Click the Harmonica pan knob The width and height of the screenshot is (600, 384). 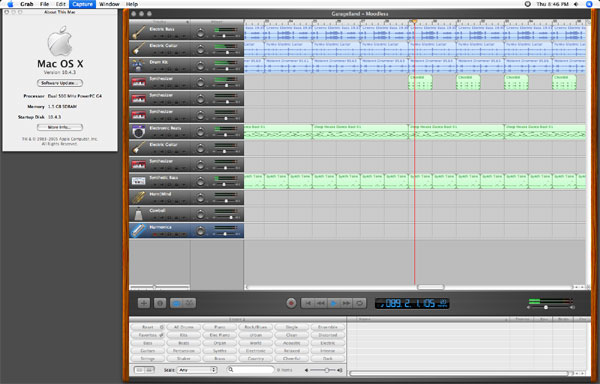(x=201, y=231)
